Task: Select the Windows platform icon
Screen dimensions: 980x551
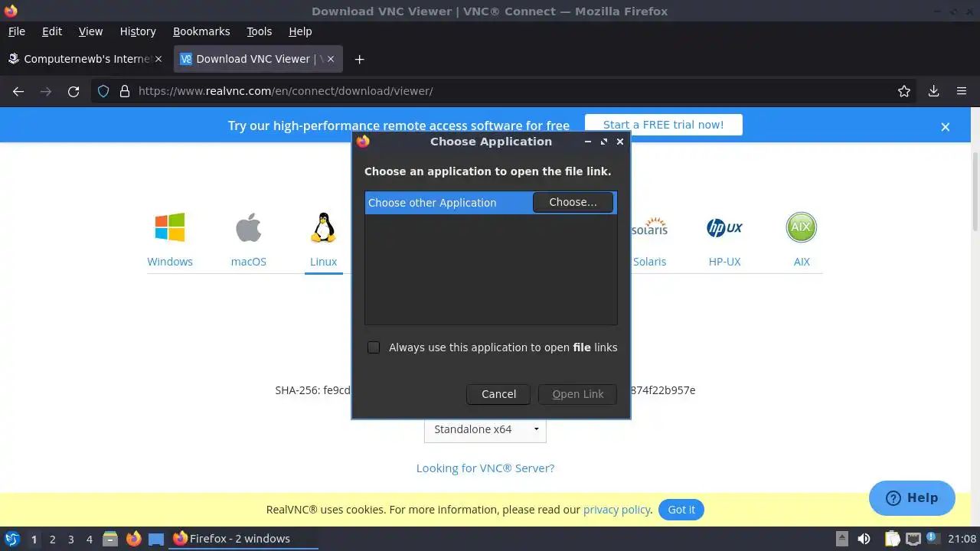Action: tap(170, 227)
